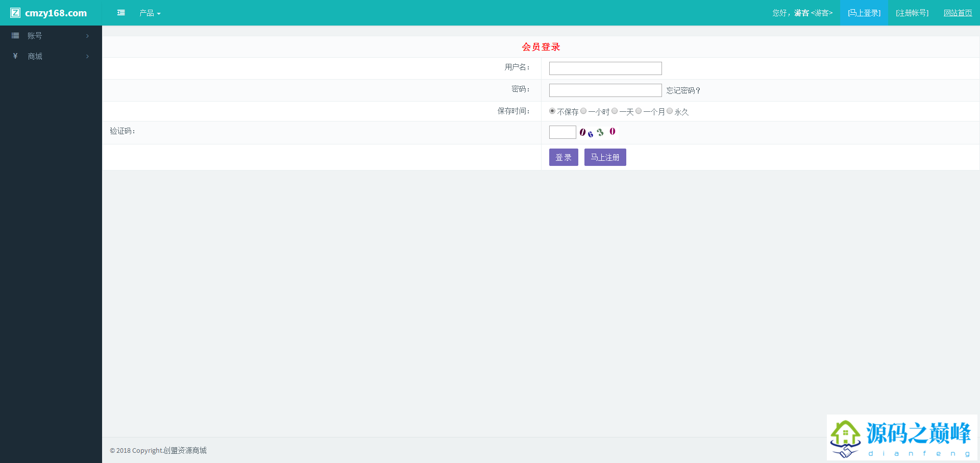Open 注册帐号 in the top navigation
The height and width of the screenshot is (463, 980).
[912, 13]
